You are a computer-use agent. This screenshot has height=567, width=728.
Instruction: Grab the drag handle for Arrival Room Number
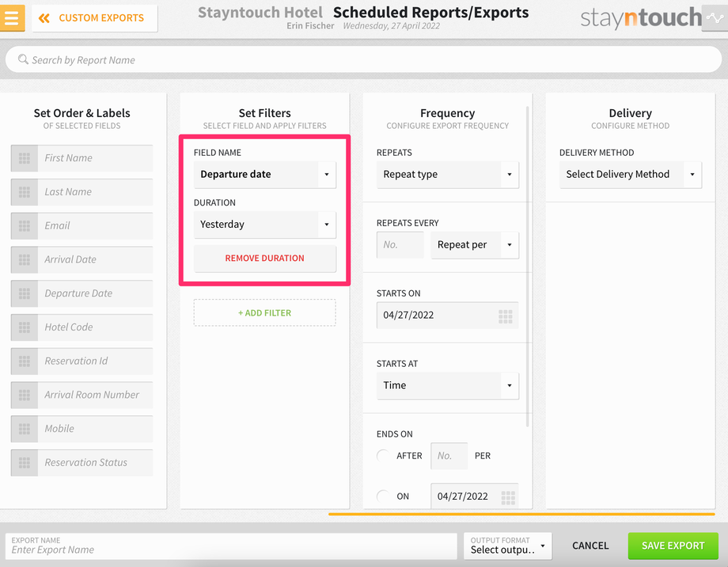tap(25, 395)
